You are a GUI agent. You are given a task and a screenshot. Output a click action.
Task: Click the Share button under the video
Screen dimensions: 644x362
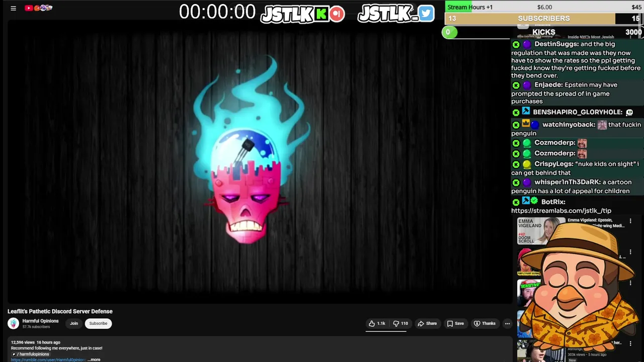pyautogui.click(x=427, y=323)
